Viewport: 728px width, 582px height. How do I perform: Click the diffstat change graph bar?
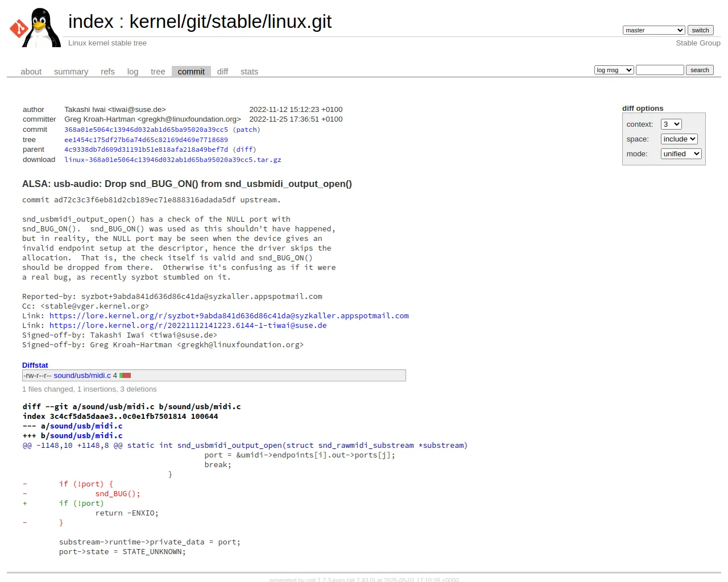(x=125, y=376)
